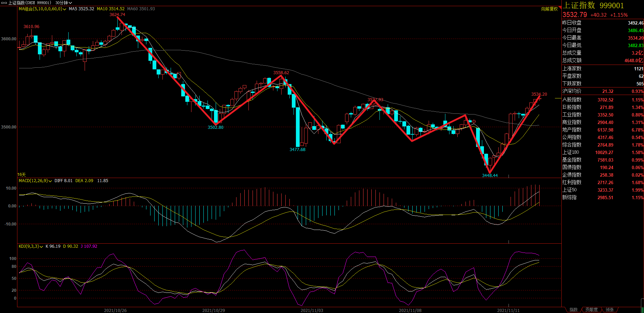Switch to the 指数 tab
The width and height of the screenshot is (644, 313).
click(573, 310)
